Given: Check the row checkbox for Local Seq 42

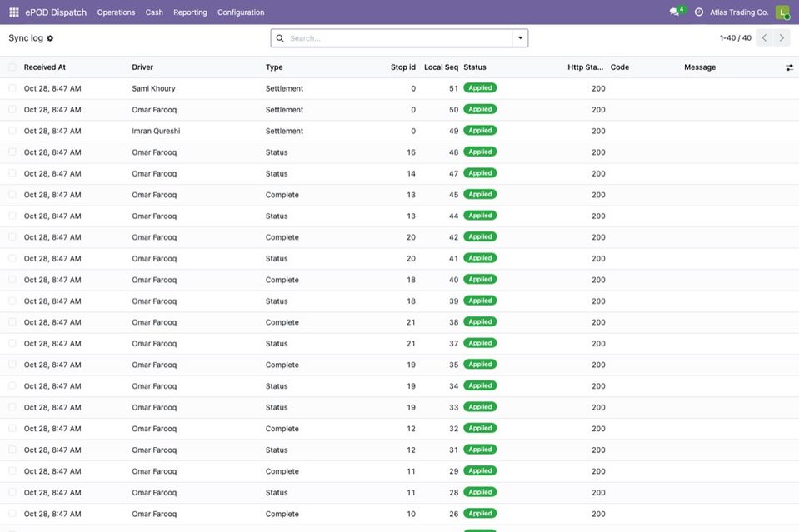Looking at the screenshot, I should 12,237.
